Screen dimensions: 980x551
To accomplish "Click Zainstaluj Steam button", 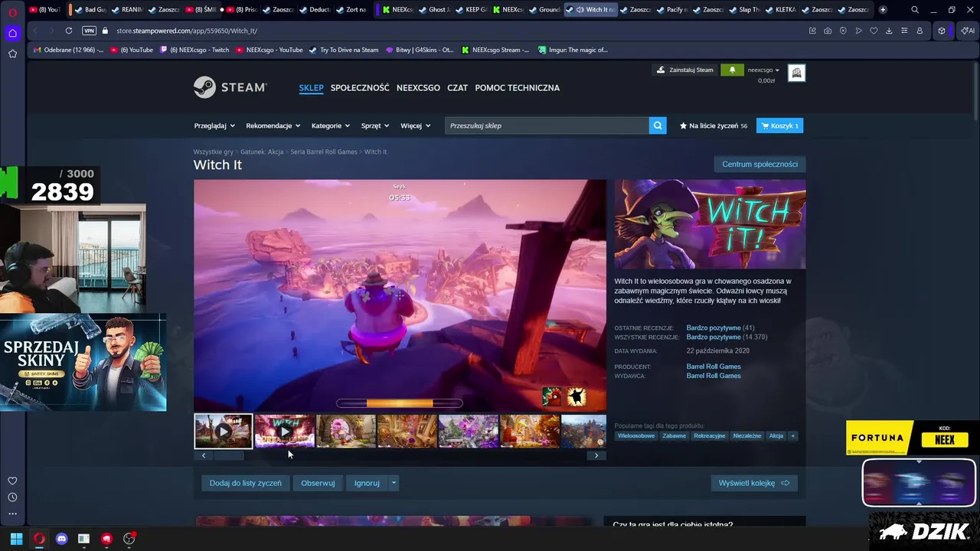I will pos(685,70).
